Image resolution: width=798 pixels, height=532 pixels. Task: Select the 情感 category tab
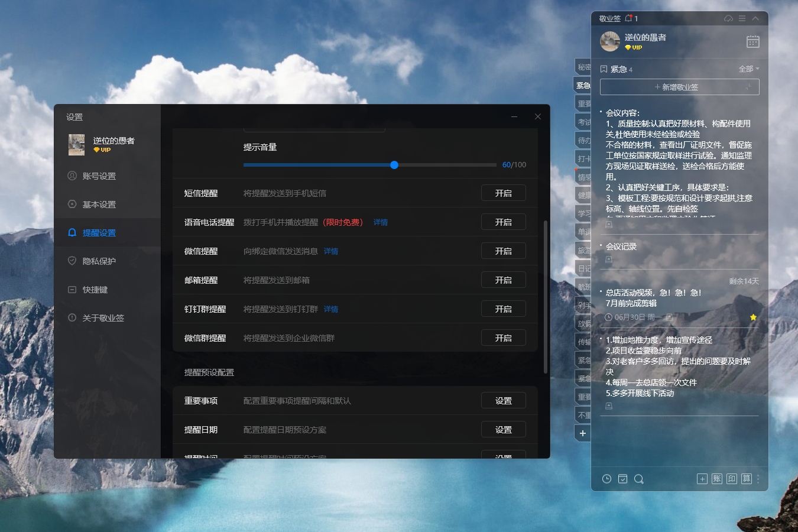pos(583,177)
